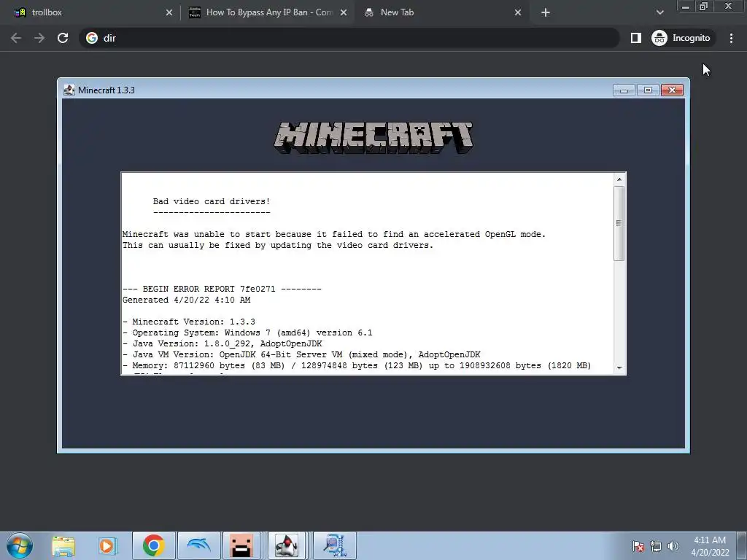Open the tab search chevron
The image size is (747, 560).
(659, 13)
